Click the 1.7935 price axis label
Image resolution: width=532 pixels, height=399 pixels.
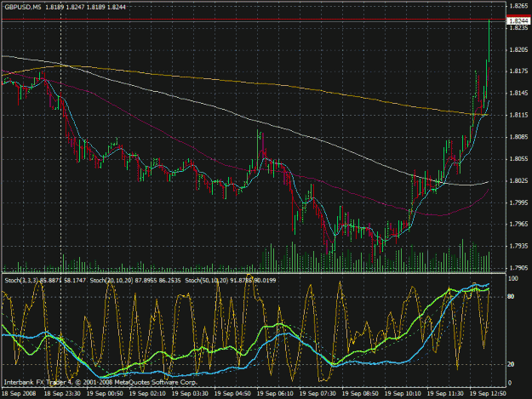click(519, 246)
